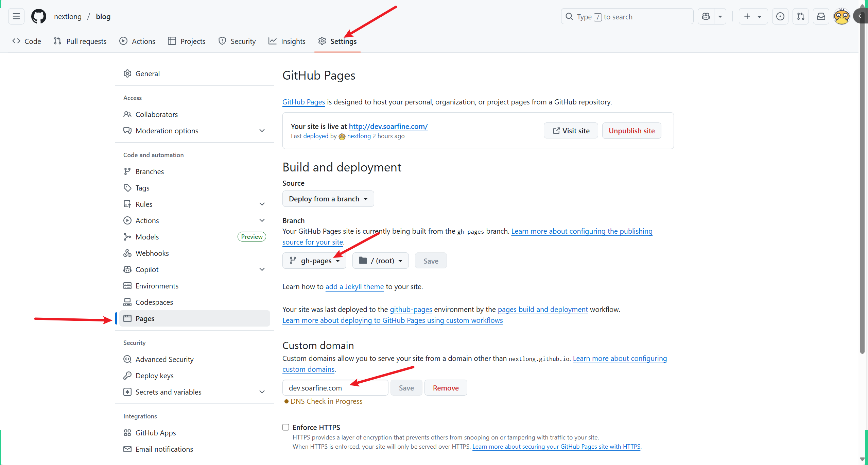Click the plus create-new icon
Image resolution: width=868 pixels, height=465 pixels.
click(x=747, y=16)
